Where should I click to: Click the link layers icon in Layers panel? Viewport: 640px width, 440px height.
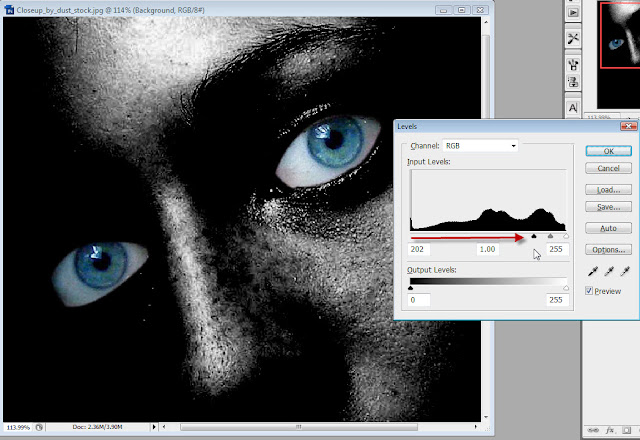pos(593,430)
